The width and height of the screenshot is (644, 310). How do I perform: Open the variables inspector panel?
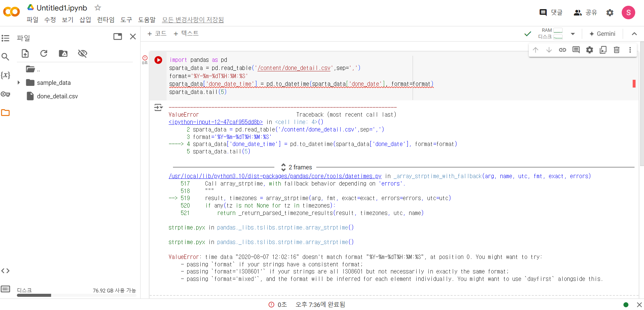click(5, 75)
